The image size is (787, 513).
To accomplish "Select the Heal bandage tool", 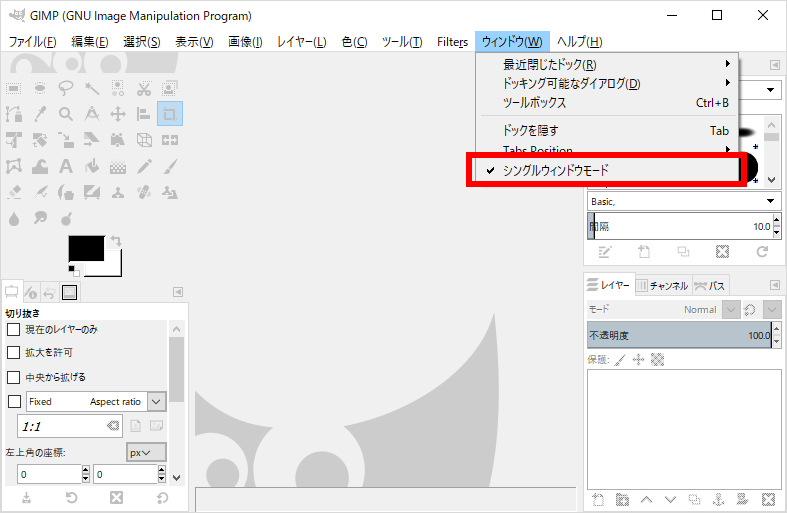I will click(x=144, y=192).
